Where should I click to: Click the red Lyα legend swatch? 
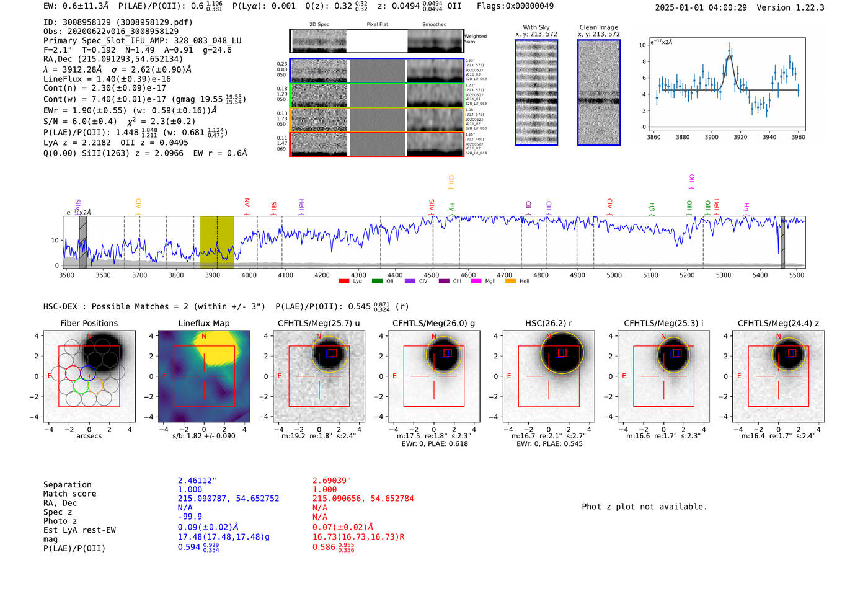344,282
